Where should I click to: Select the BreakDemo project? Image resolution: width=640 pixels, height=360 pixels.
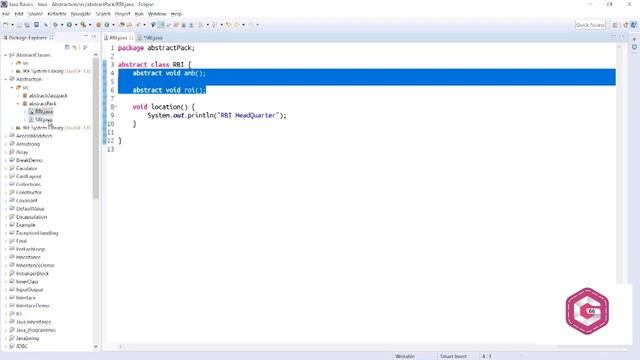click(29, 160)
